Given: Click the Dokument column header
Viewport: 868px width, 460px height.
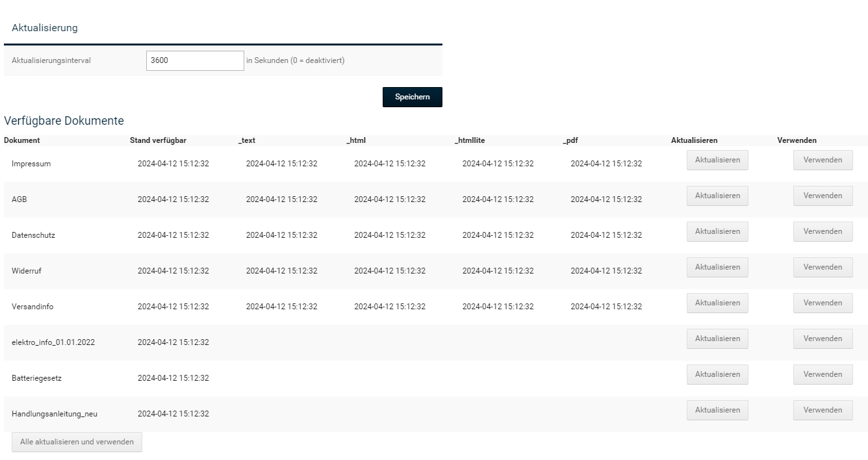Looking at the screenshot, I should tap(21, 140).
